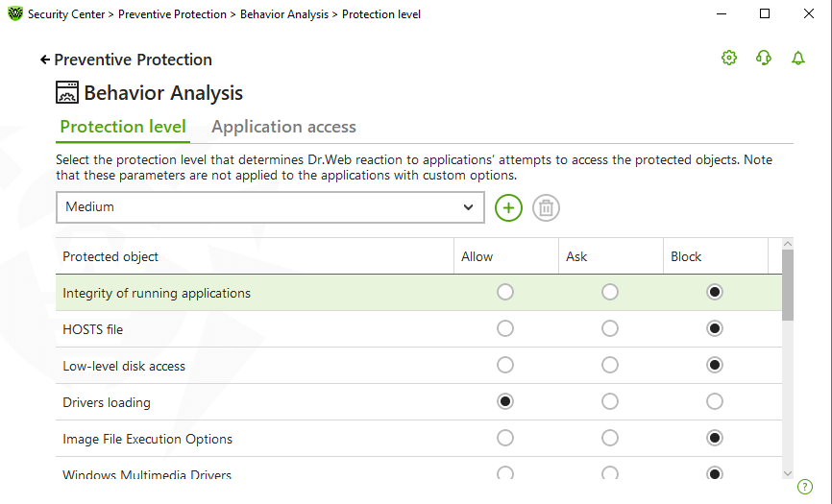Select the Image File Execution Options row label
Viewport: 832px width, 504px height.
pos(148,440)
